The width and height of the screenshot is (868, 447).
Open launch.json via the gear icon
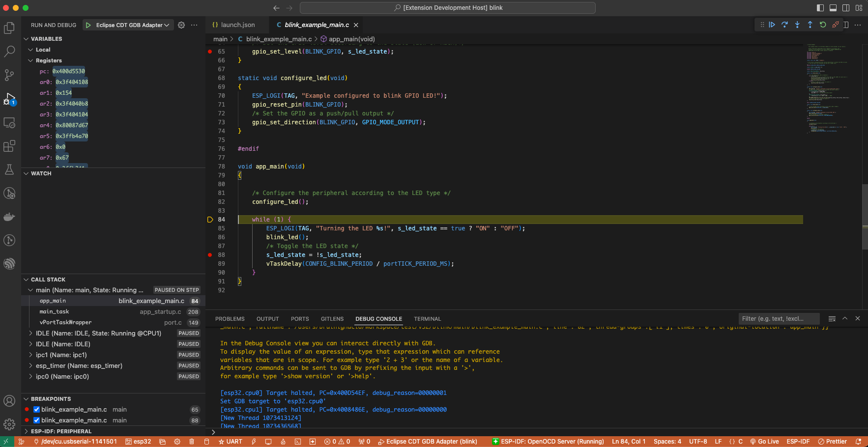pyautogui.click(x=181, y=25)
